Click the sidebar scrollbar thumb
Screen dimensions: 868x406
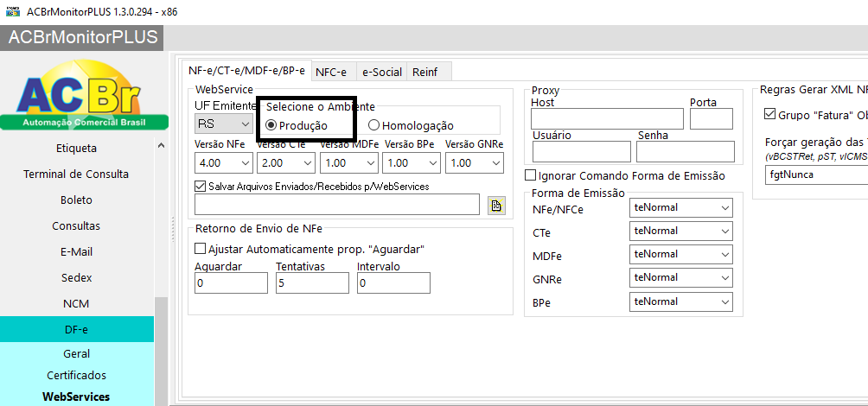pyautogui.click(x=161, y=352)
